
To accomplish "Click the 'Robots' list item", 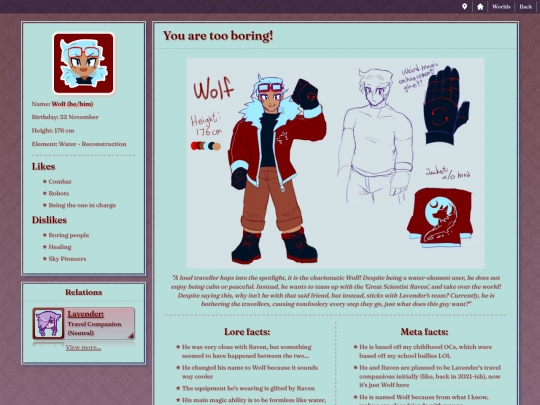I will (x=59, y=193).
